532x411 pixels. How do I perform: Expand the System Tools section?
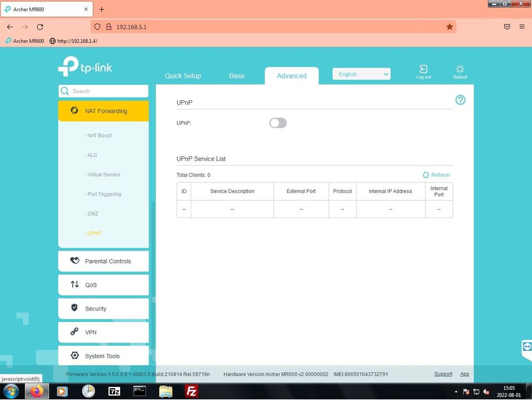[103, 356]
